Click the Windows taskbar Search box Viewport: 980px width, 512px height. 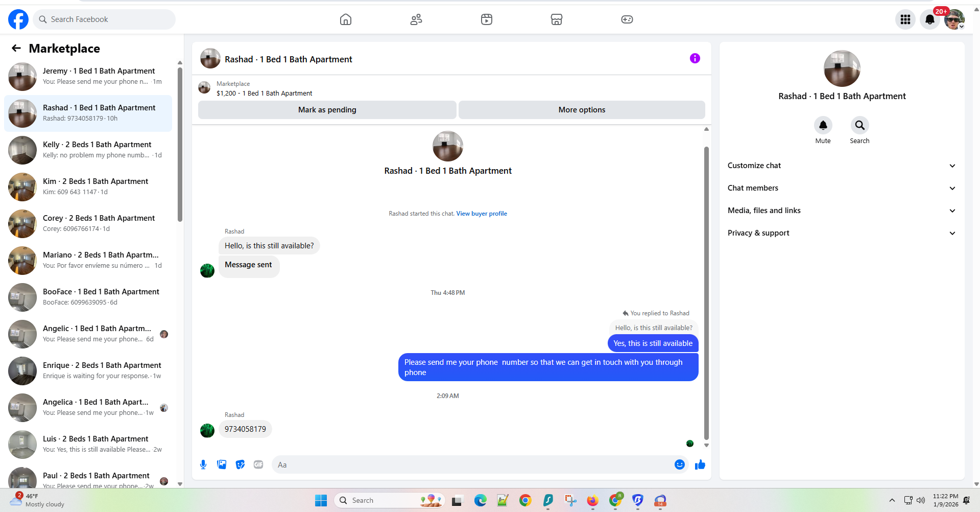pos(390,500)
